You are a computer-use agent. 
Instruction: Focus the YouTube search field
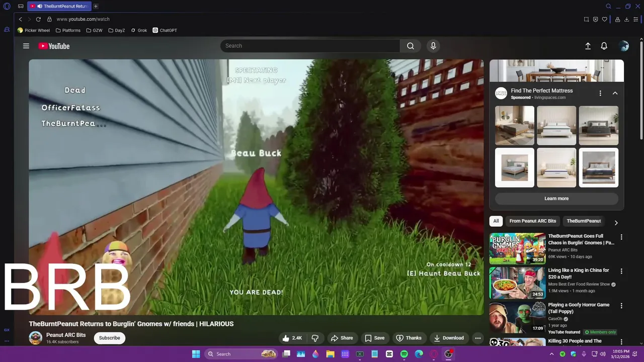[310, 46]
